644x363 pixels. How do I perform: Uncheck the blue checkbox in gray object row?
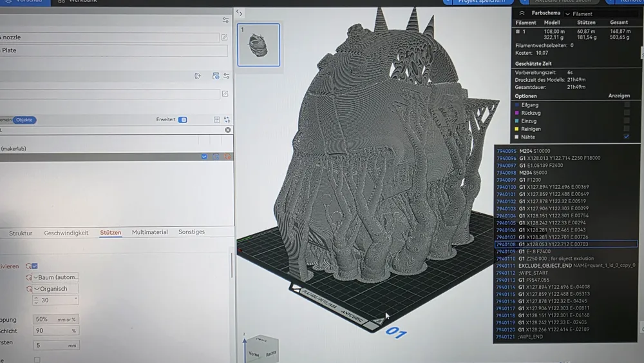(204, 157)
